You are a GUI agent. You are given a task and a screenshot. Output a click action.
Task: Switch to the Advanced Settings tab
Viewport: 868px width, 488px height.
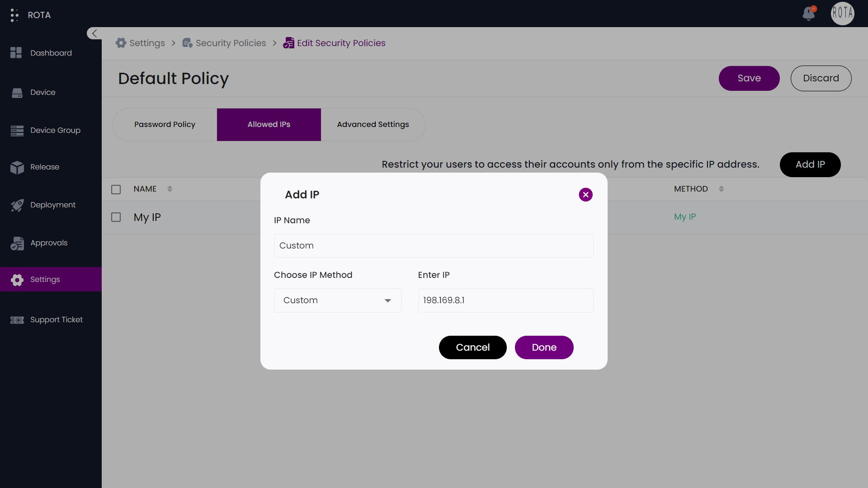click(x=373, y=125)
